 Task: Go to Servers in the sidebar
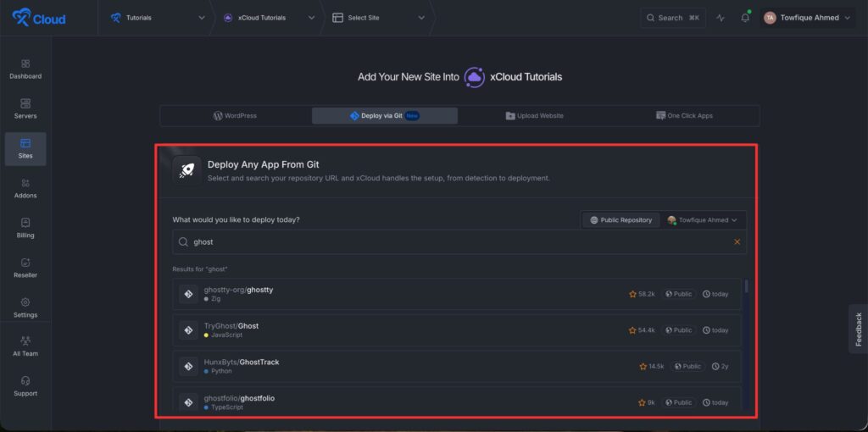pos(25,109)
